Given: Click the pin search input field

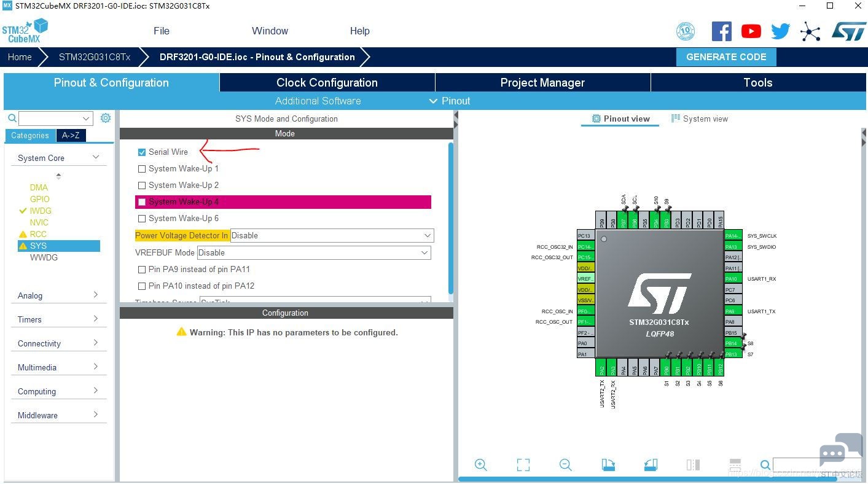Looking at the screenshot, I should [x=817, y=465].
